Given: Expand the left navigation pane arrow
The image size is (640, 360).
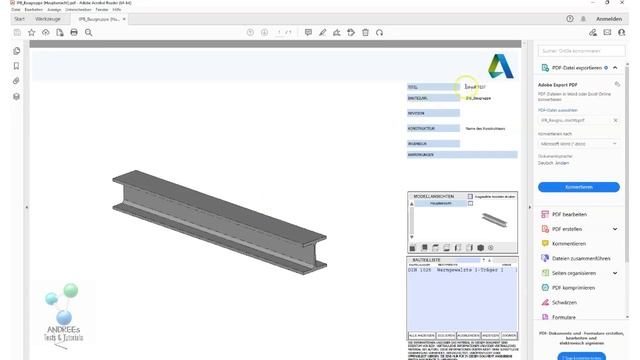Looking at the screenshot, I should tap(27, 207).
